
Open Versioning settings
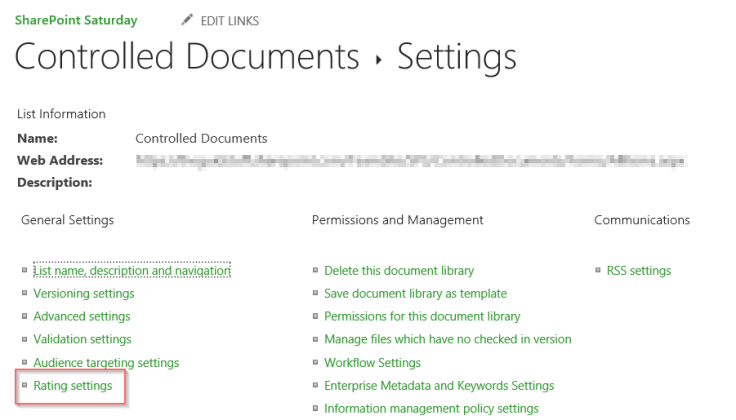84,294
